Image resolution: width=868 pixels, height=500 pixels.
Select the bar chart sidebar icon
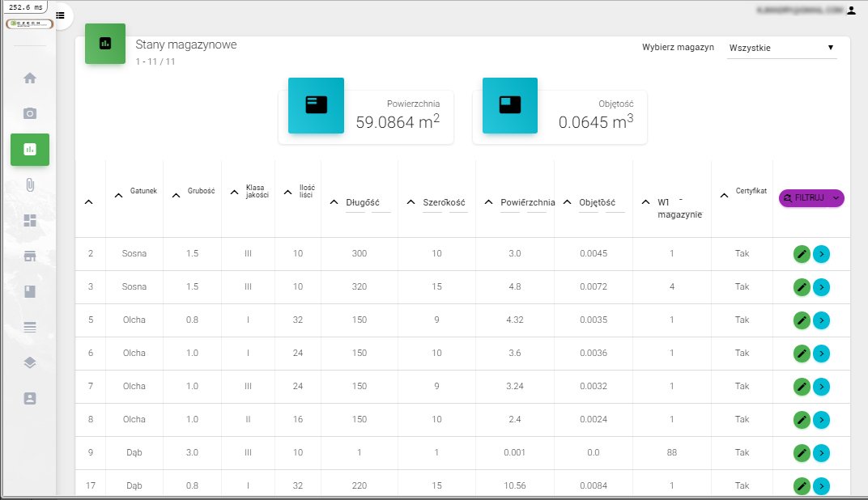30,150
